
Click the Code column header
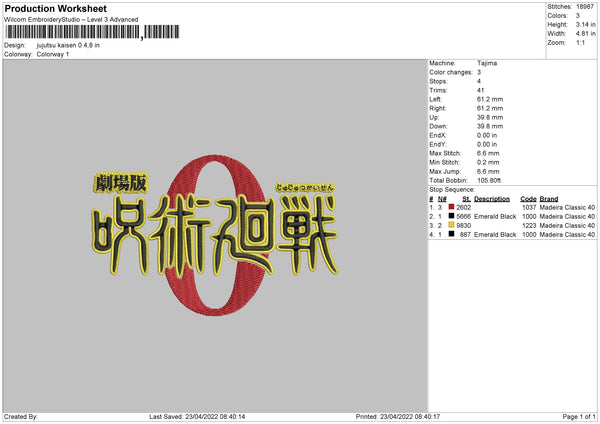pyautogui.click(x=528, y=199)
